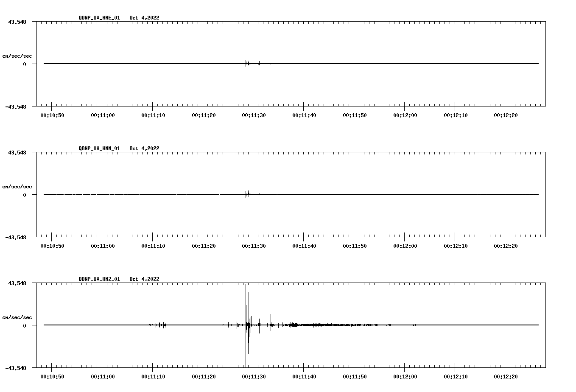The height and width of the screenshot is (392, 576).
Task: Click the cm/sec/sec unit label of HNE plot
Action: [17, 56]
